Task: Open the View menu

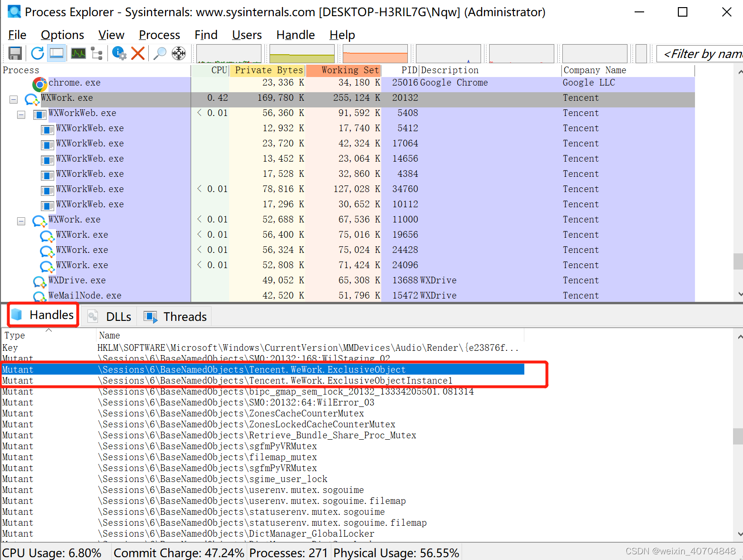Action: (x=111, y=35)
